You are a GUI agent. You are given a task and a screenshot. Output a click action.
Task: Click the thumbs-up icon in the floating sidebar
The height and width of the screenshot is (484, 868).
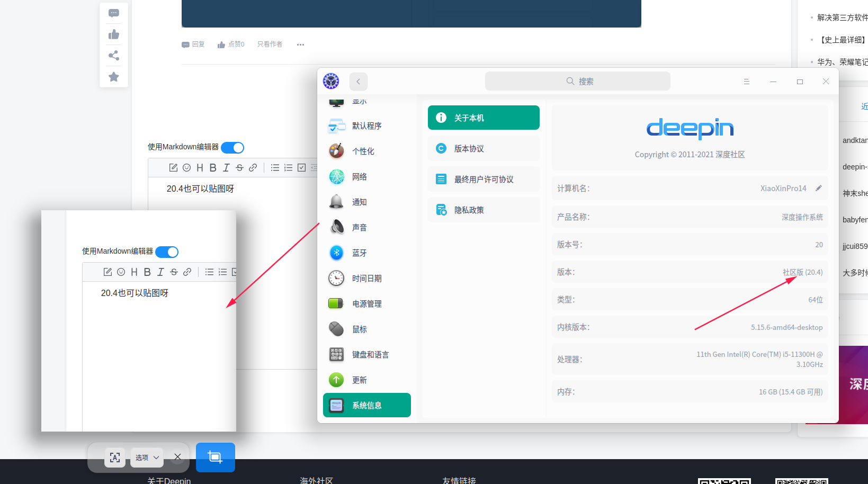click(x=114, y=34)
